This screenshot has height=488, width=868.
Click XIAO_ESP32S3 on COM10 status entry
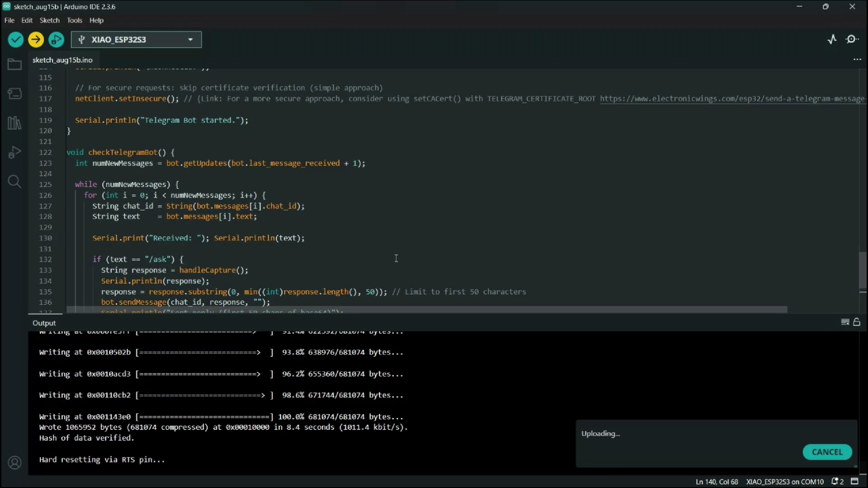click(x=785, y=482)
